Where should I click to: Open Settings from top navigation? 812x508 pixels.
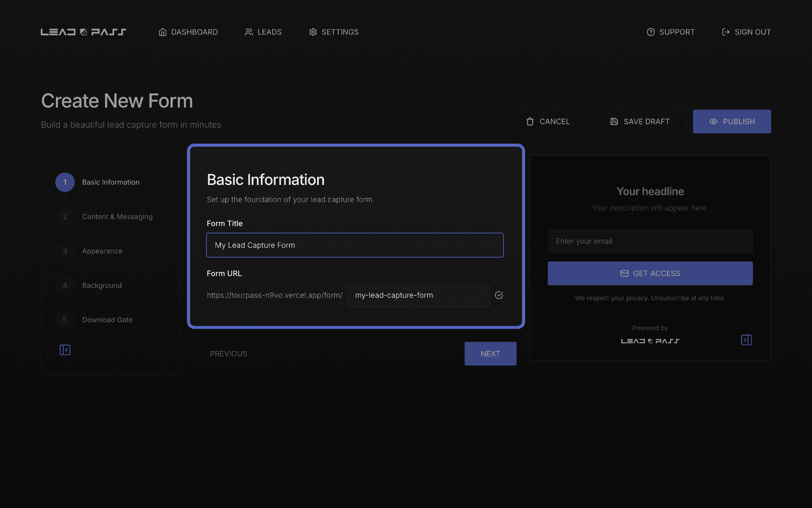pyautogui.click(x=334, y=32)
